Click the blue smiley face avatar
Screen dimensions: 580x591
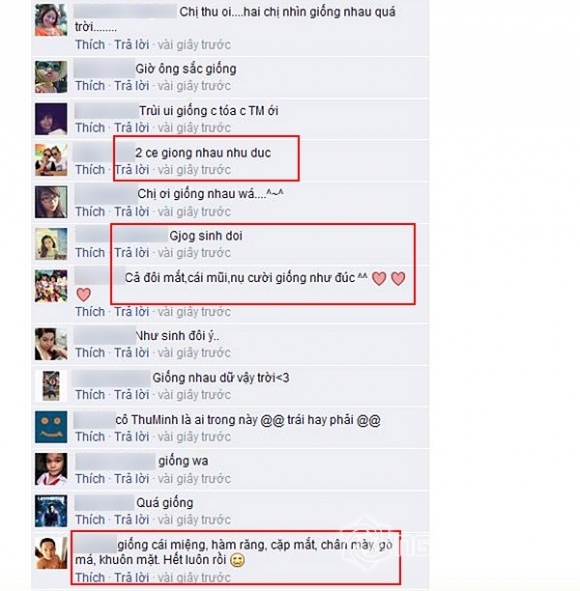(51, 427)
